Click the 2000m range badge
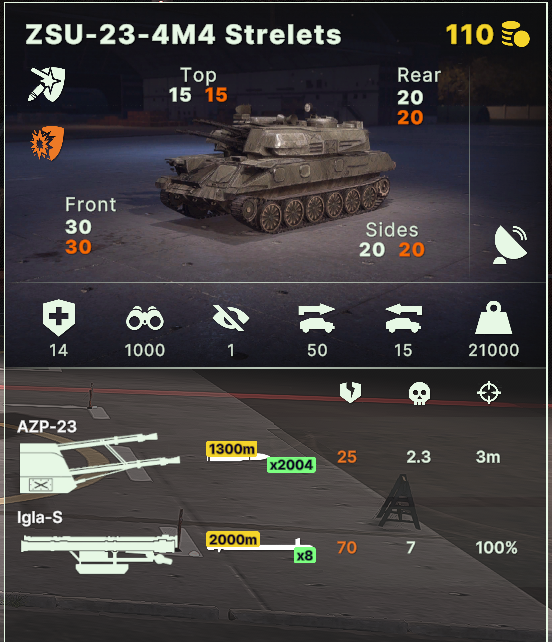This screenshot has height=642, width=552. coord(233,540)
